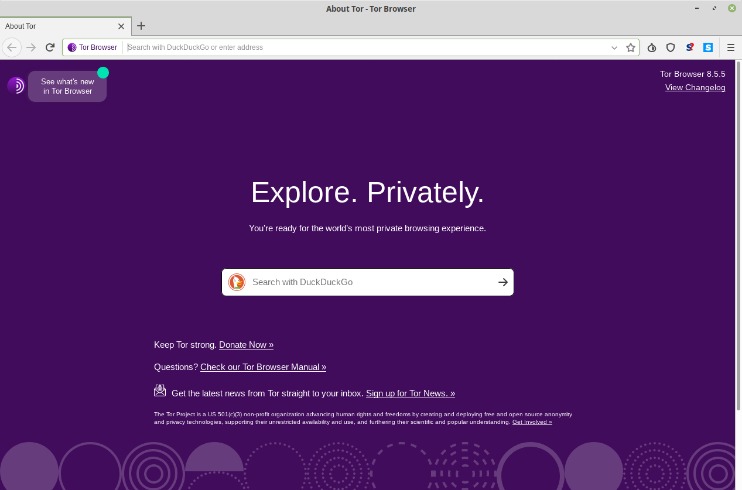This screenshot has width=742, height=490.
Task: Click the blue S extension icon
Action: click(x=708, y=47)
